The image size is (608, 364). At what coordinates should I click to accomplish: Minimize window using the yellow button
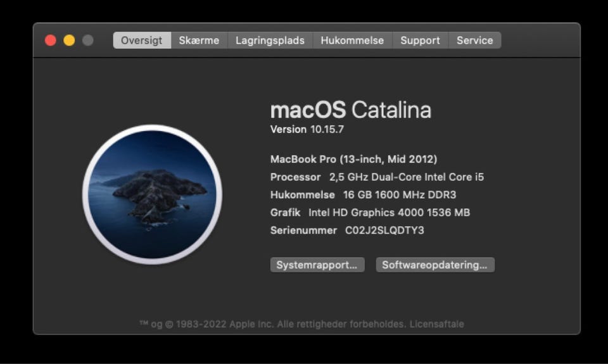[69, 41]
